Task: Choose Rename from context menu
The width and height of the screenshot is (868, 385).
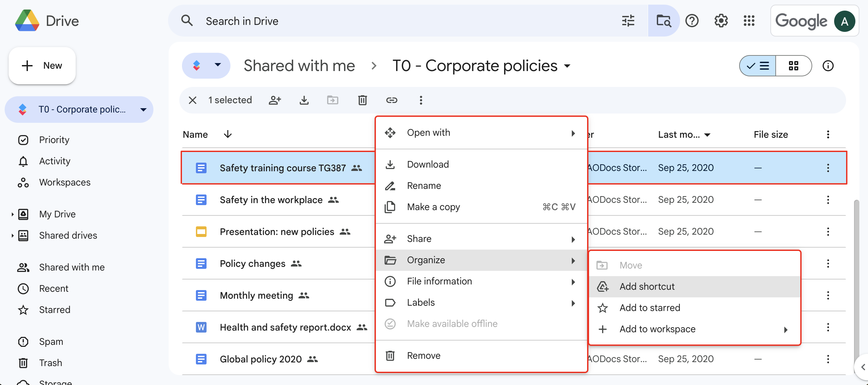Action: click(x=481, y=186)
